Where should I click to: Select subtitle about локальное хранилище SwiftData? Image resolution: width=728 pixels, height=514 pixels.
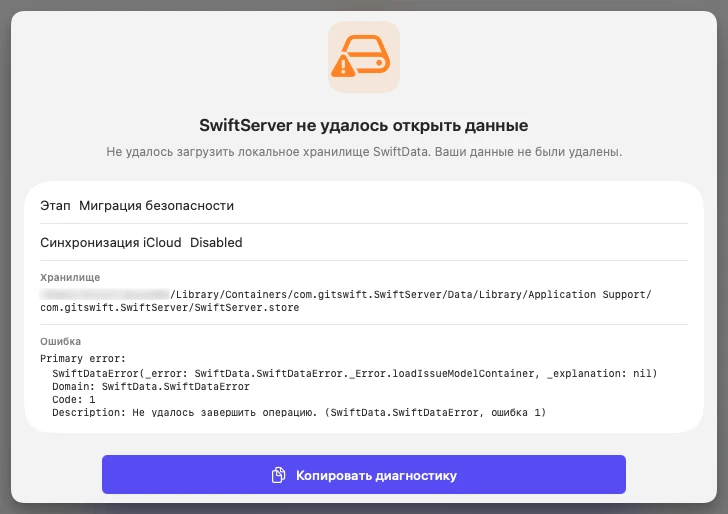tap(364, 152)
